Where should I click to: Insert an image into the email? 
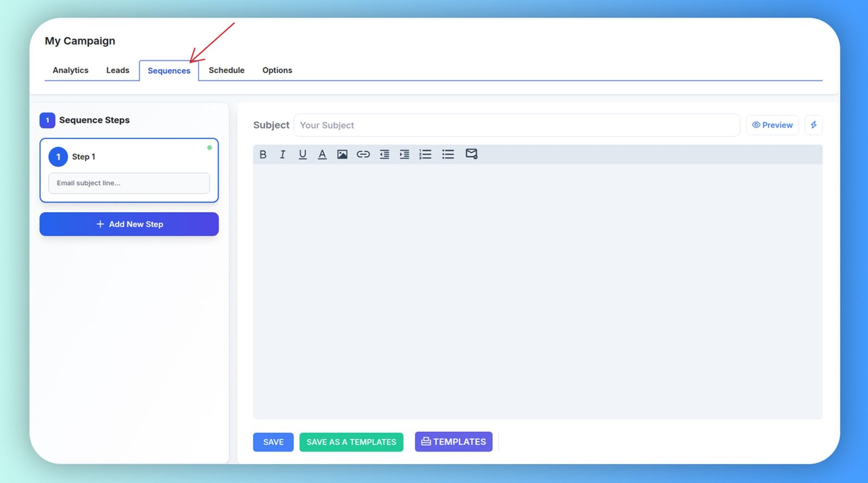[x=342, y=155]
